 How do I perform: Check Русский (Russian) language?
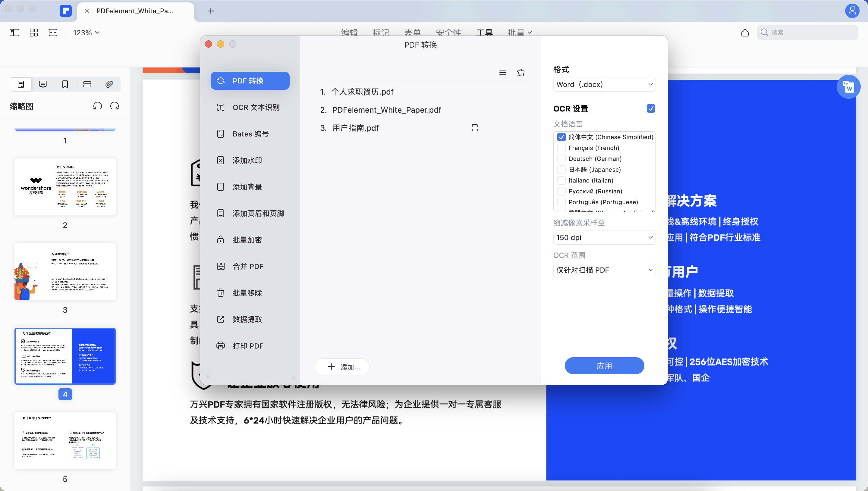561,191
